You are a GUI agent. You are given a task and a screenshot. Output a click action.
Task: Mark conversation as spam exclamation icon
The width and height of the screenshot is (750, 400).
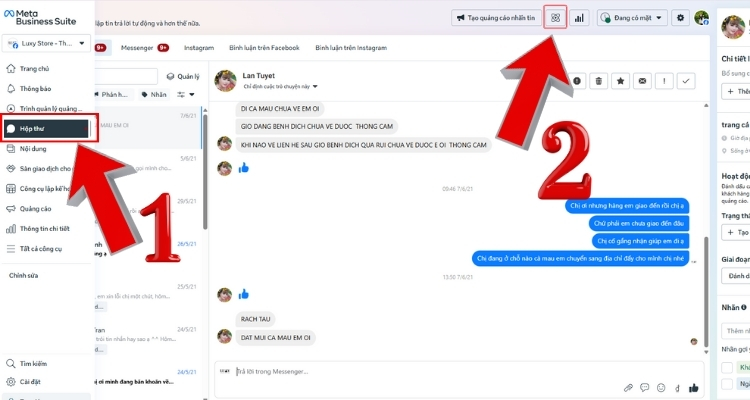pyautogui.click(x=664, y=81)
